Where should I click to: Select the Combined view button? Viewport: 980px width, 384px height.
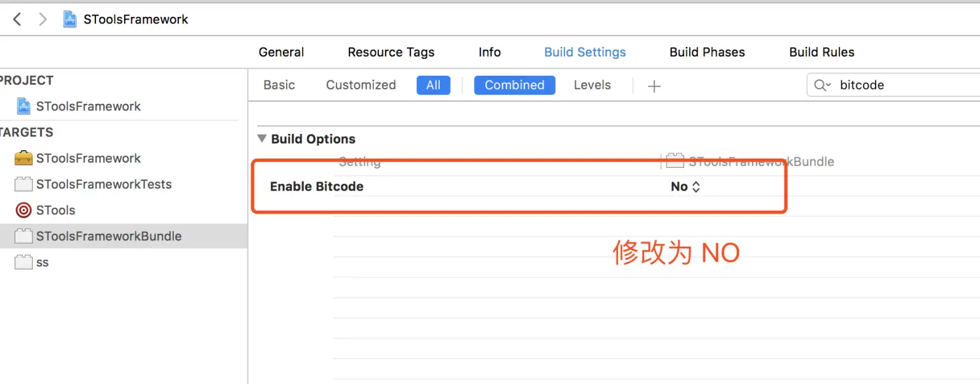[x=514, y=85]
